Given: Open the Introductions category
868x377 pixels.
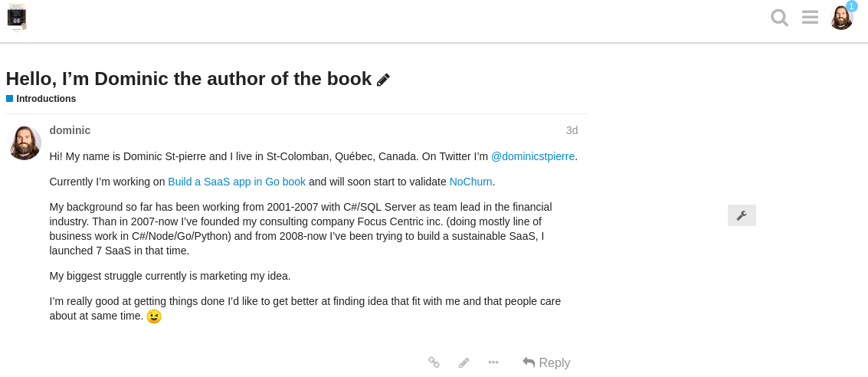Looking at the screenshot, I should tap(46, 99).
